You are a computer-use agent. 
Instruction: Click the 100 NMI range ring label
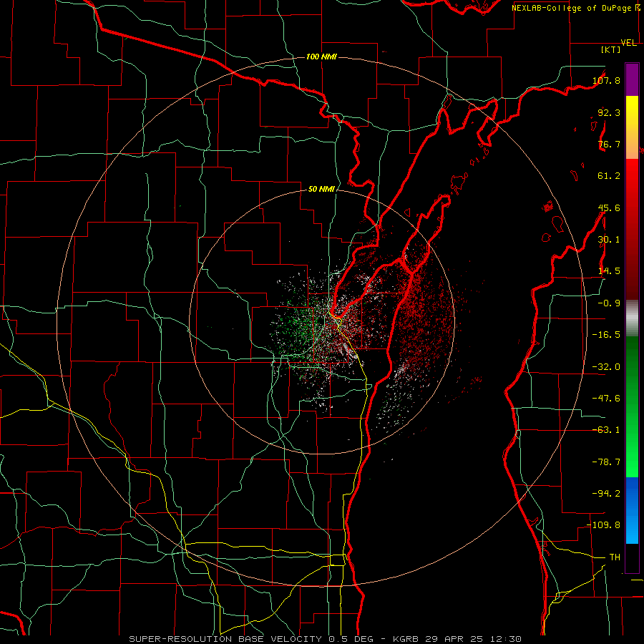point(321,57)
